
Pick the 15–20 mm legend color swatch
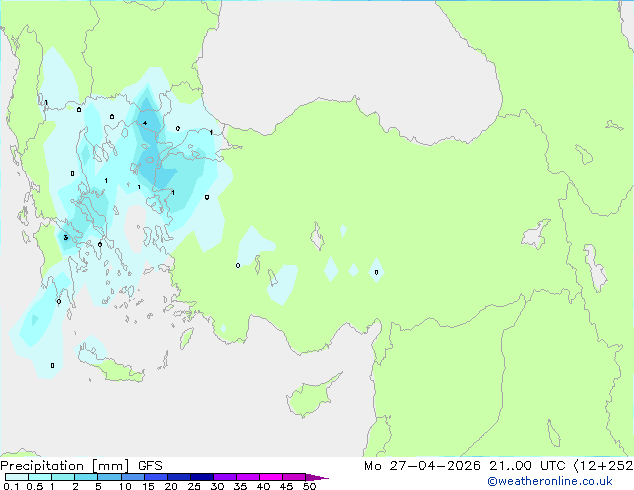155,477
